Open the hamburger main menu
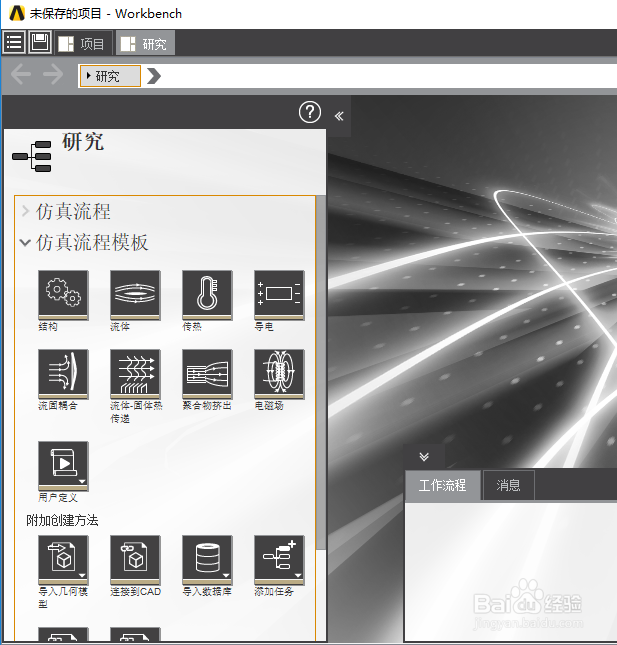Viewport: 617px width, 645px height. coord(14,42)
